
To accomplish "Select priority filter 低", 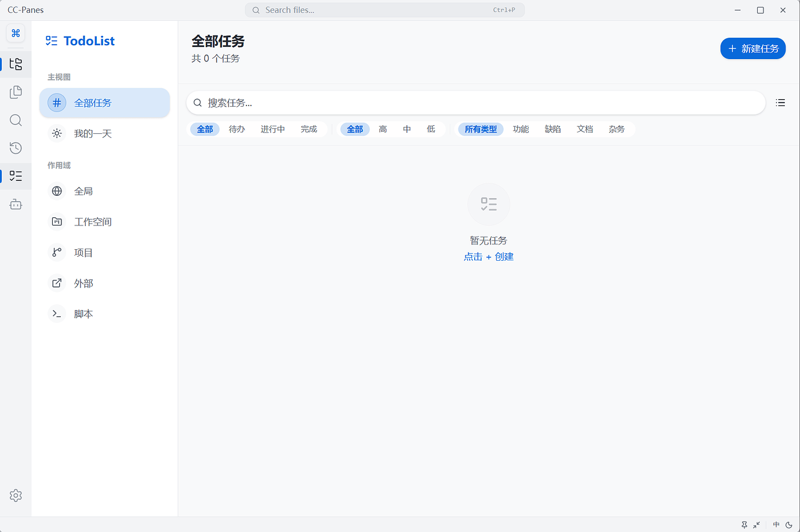I will pyautogui.click(x=431, y=129).
